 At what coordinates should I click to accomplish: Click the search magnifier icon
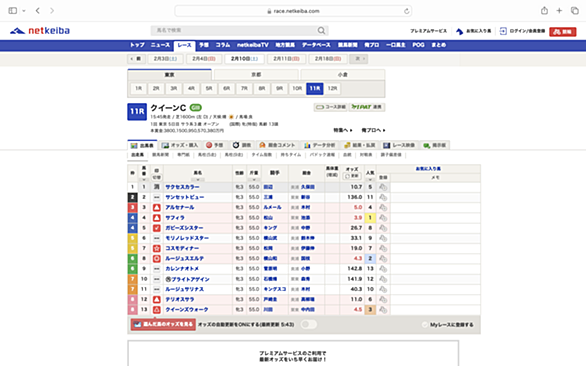[321, 30]
